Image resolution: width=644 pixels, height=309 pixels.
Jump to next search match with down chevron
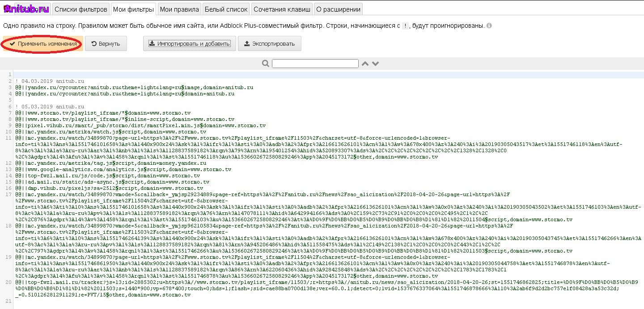point(375,64)
